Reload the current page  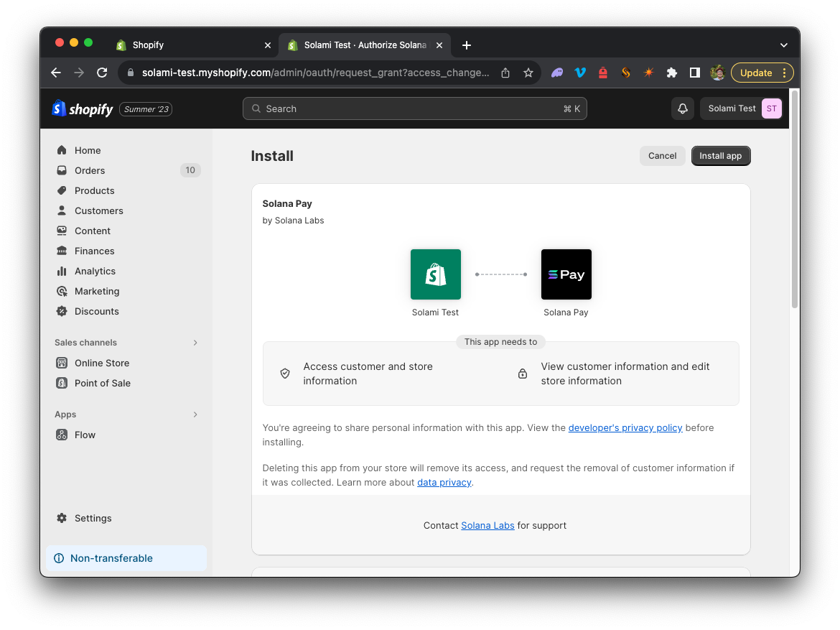click(x=102, y=73)
